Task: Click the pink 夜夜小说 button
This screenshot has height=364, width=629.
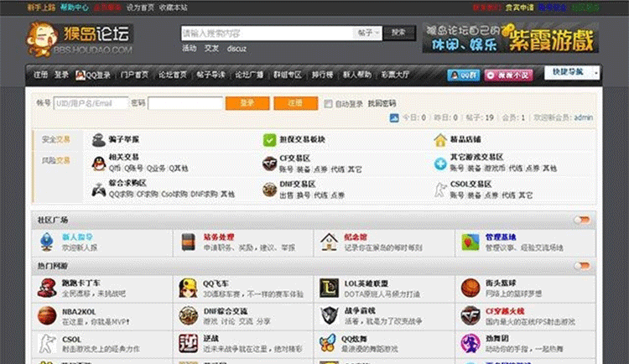Action: (509, 75)
